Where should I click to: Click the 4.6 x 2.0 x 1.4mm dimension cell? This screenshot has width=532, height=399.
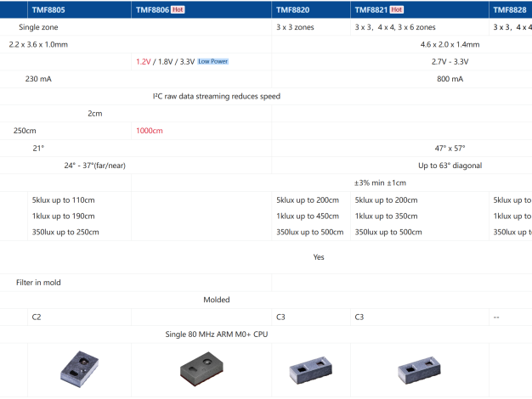[x=450, y=44]
